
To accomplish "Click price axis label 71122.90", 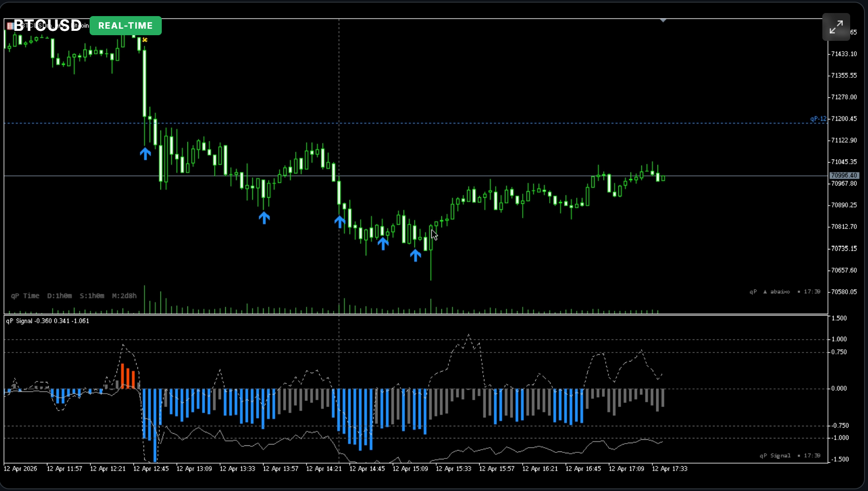I will coord(844,140).
